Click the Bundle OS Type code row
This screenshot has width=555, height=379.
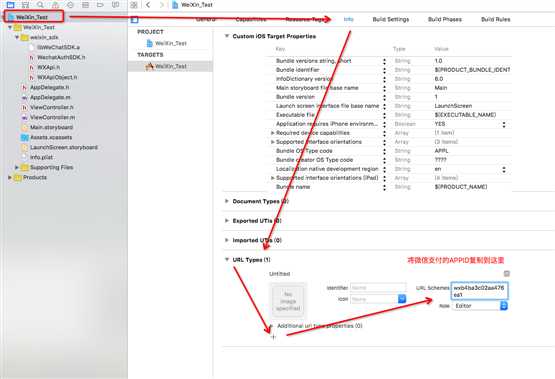tap(304, 151)
